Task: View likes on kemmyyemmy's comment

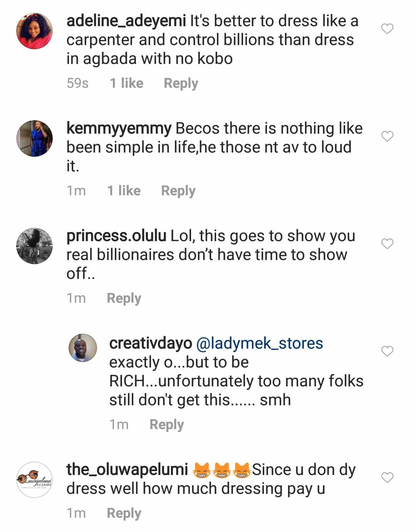Action: tap(124, 191)
